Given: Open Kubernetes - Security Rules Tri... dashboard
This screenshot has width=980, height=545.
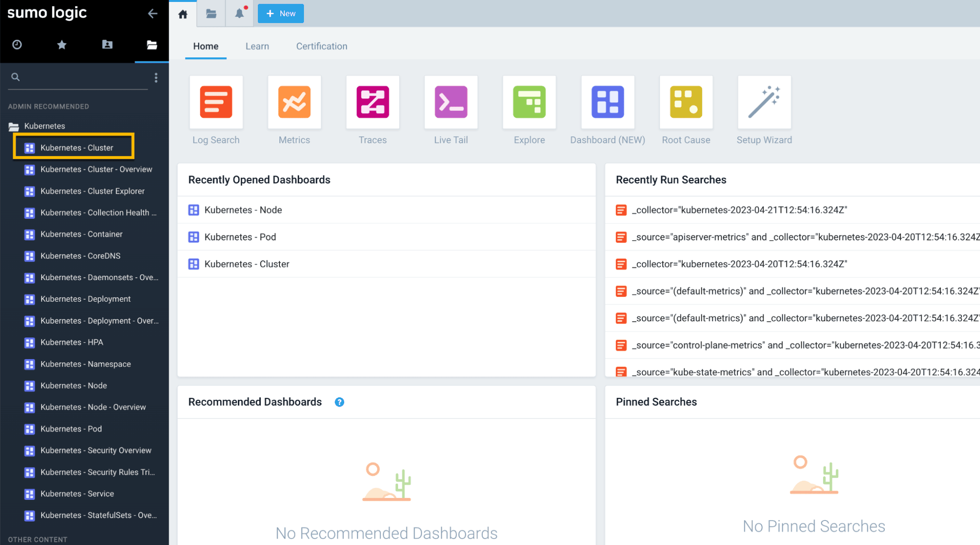Looking at the screenshot, I should [90, 472].
